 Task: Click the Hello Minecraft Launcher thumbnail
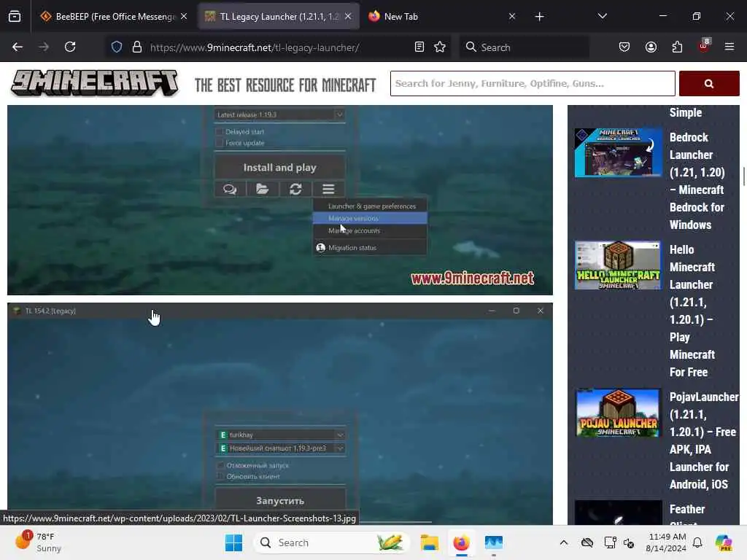[618, 265]
